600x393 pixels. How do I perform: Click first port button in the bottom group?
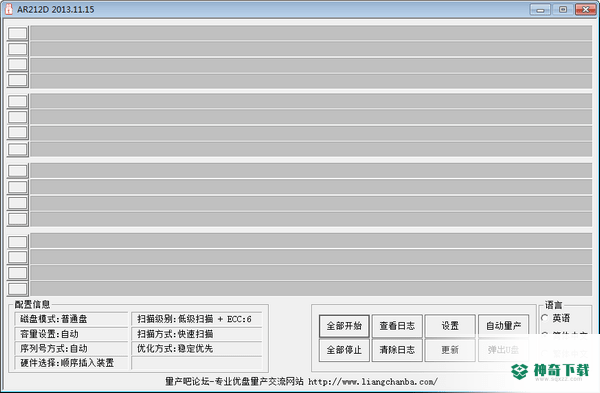(x=18, y=242)
